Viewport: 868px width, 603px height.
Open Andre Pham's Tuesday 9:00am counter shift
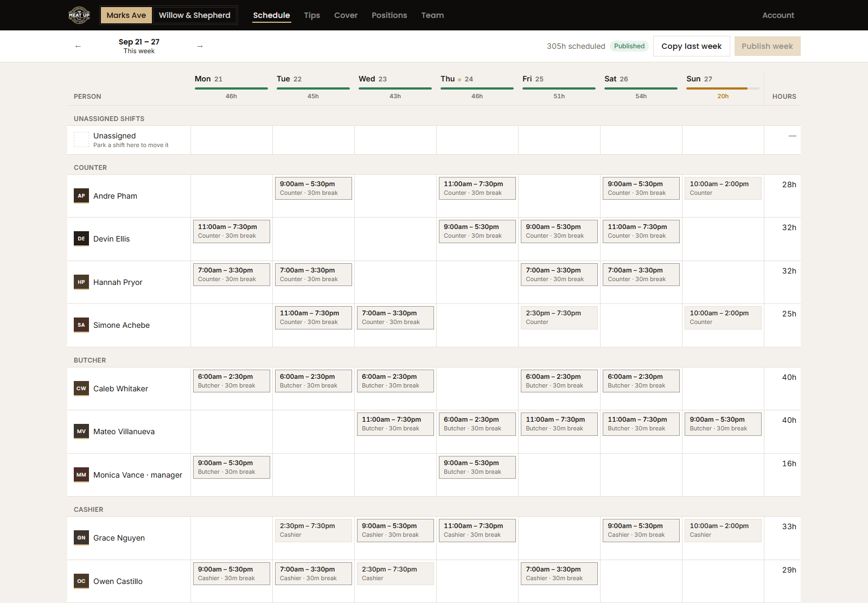pyautogui.click(x=314, y=188)
